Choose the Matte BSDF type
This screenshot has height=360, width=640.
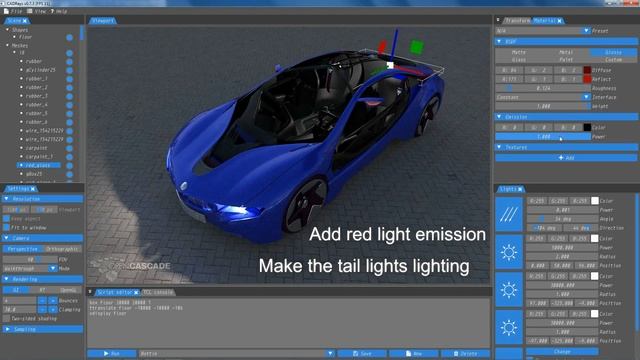(519, 52)
